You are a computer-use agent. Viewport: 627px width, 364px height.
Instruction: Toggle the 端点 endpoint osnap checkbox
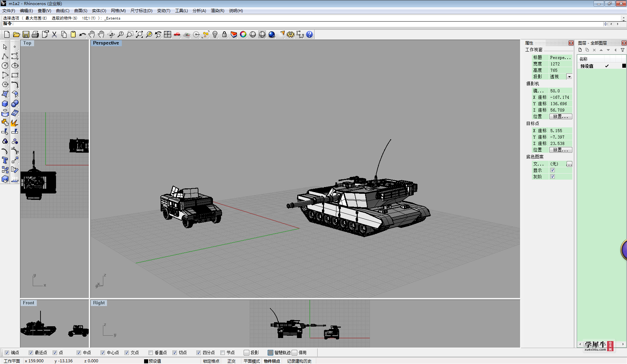[7, 353]
